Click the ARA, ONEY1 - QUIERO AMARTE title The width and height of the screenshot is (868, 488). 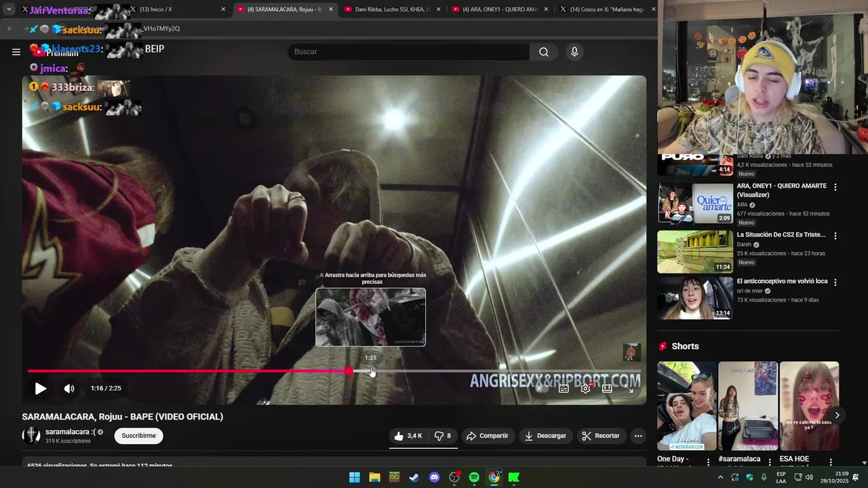click(x=782, y=190)
